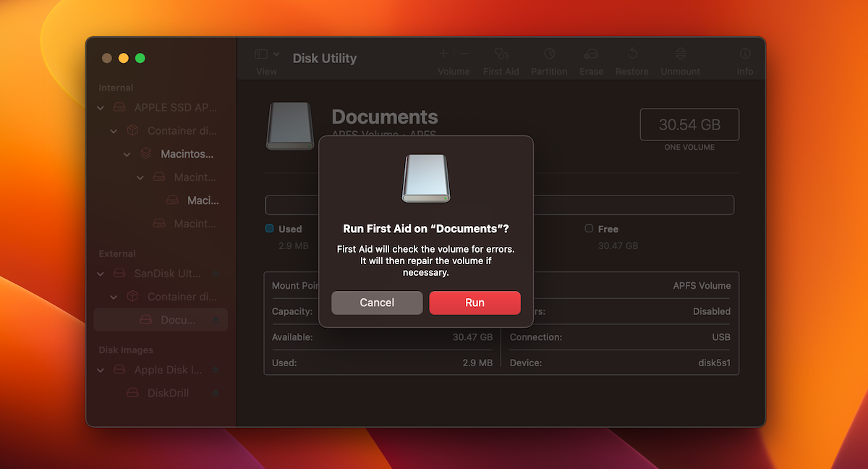Select the Erase toolbar icon

point(591,54)
